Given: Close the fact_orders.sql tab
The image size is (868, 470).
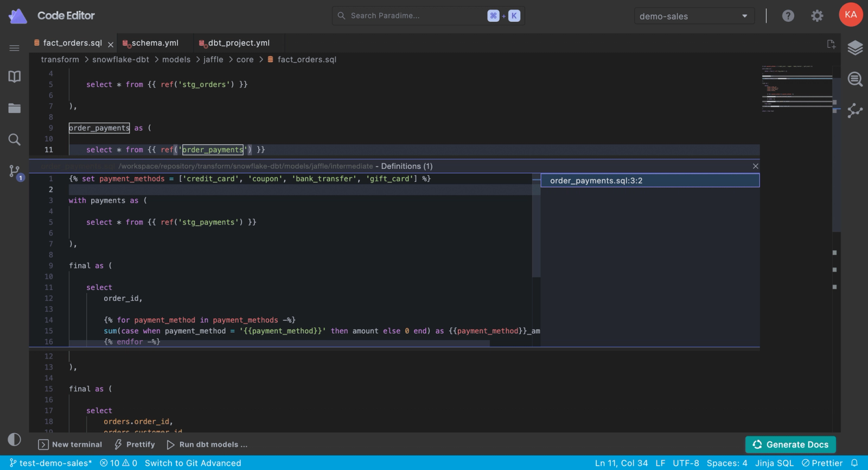Looking at the screenshot, I should pos(111,45).
